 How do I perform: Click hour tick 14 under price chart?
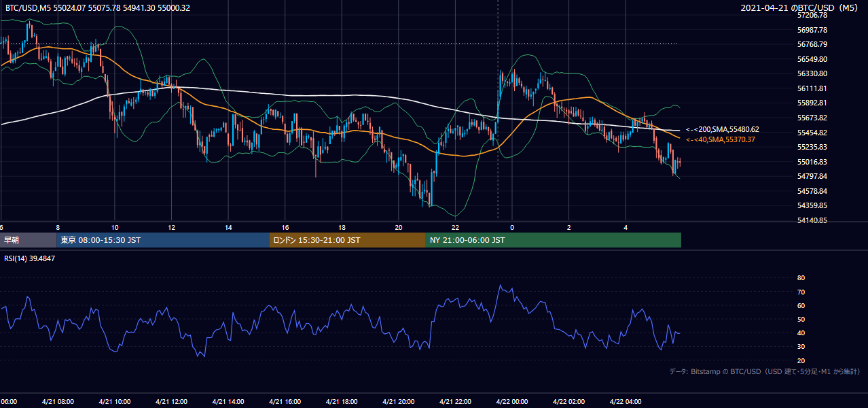(228, 228)
